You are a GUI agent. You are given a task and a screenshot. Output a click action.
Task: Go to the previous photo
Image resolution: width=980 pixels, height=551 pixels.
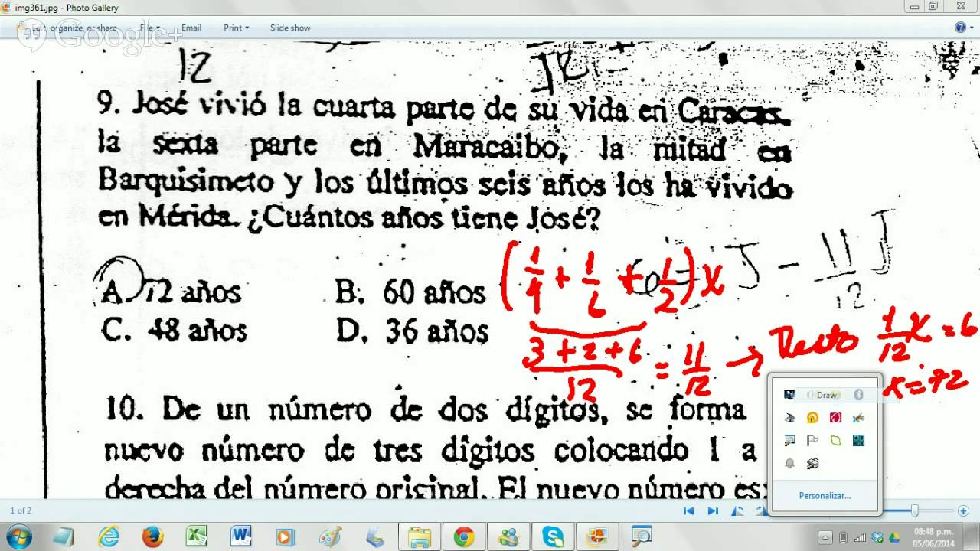(x=688, y=510)
